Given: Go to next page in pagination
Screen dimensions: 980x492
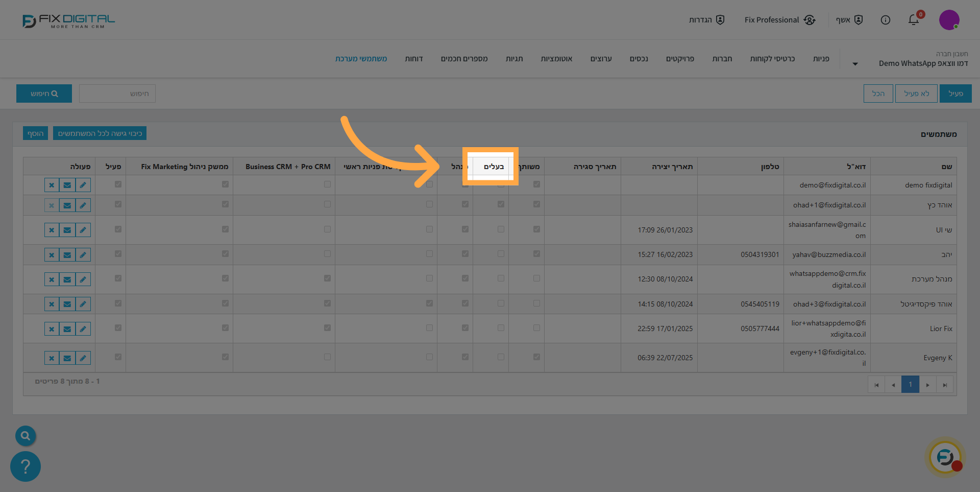Looking at the screenshot, I should 927,385.
